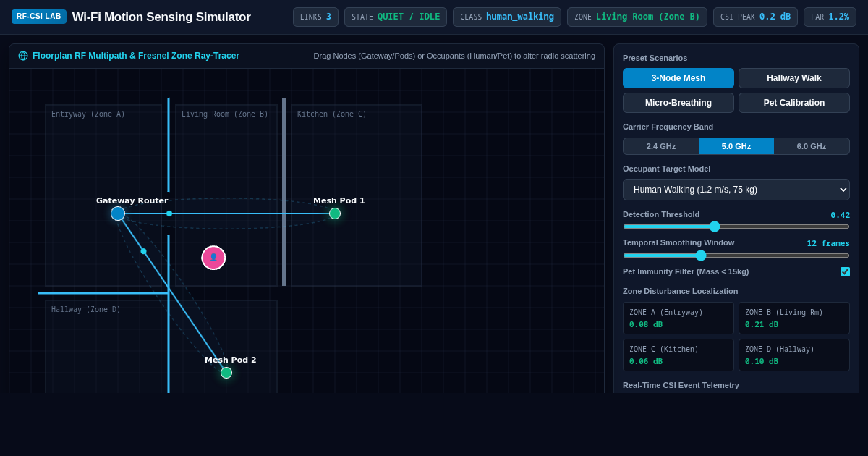Click the Kitchen (Zone C) room label
868x456 pixels.
tap(332, 114)
